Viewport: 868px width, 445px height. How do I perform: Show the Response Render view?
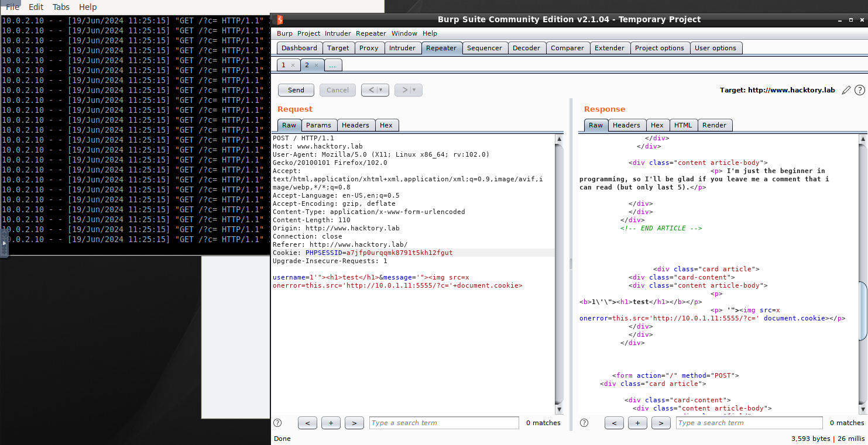click(715, 125)
